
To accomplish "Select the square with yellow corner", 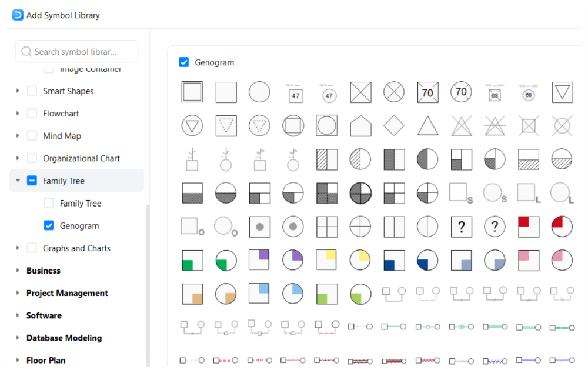I will coord(326,261).
